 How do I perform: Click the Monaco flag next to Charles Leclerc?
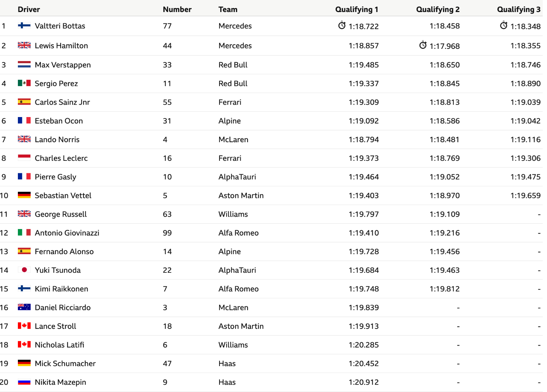pos(24,158)
